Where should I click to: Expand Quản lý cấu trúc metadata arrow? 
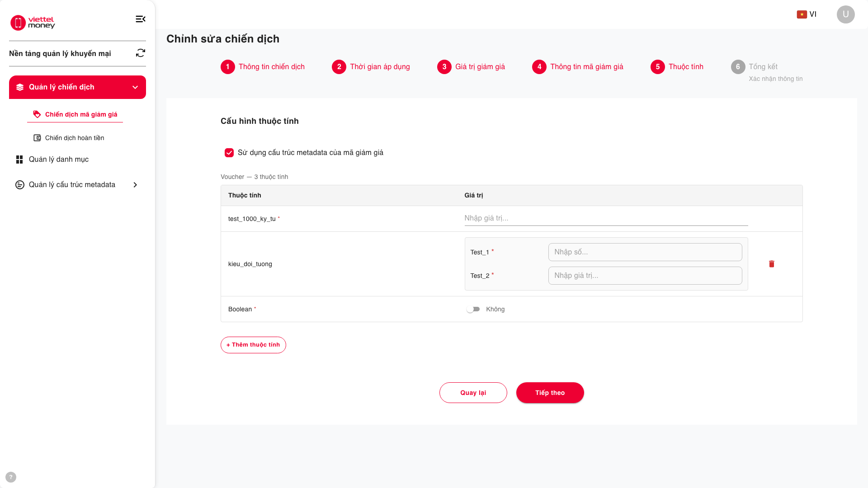135,185
